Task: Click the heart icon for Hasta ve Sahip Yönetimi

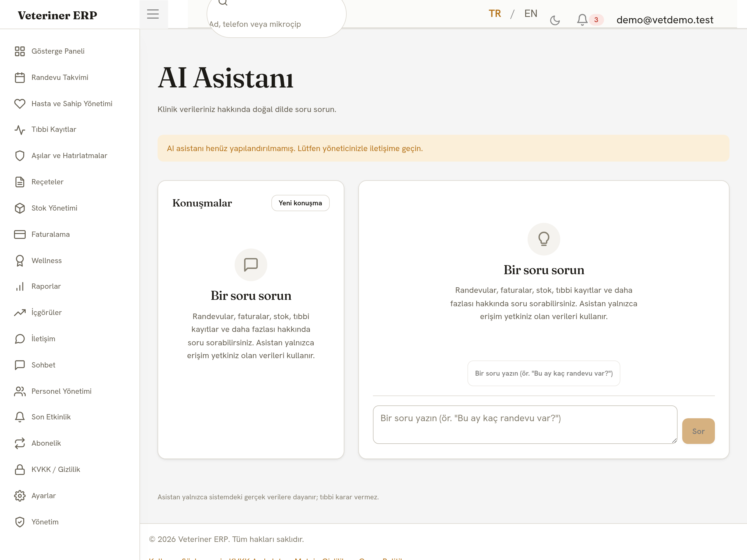Action: pyautogui.click(x=20, y=104)
